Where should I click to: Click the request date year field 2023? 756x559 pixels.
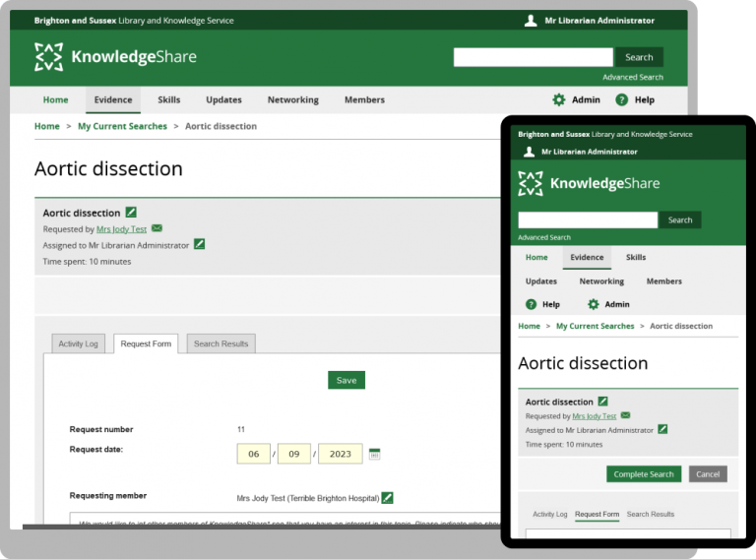click(341, 455)
